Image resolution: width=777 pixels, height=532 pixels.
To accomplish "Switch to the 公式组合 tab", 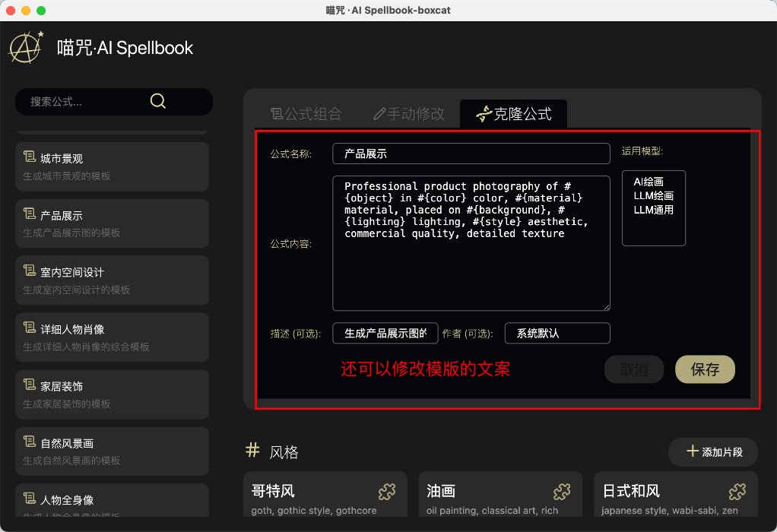I will pos(306,114).
